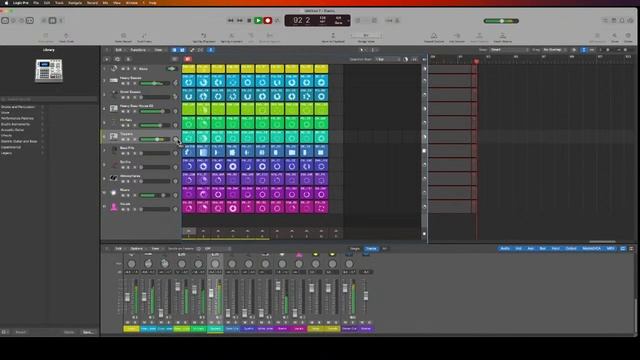Open the Navigate menu in the menu bar
This screenshot has height=360, width=640.
75,2
